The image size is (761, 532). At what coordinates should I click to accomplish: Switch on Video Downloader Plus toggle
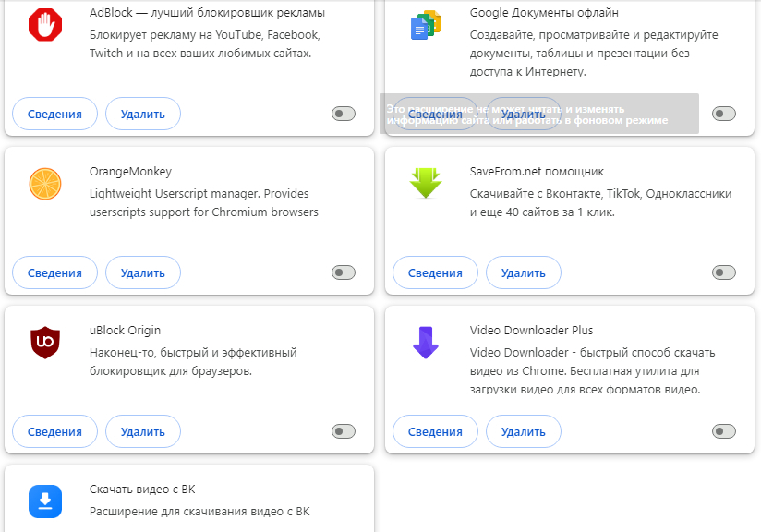[x=724, y=431]
